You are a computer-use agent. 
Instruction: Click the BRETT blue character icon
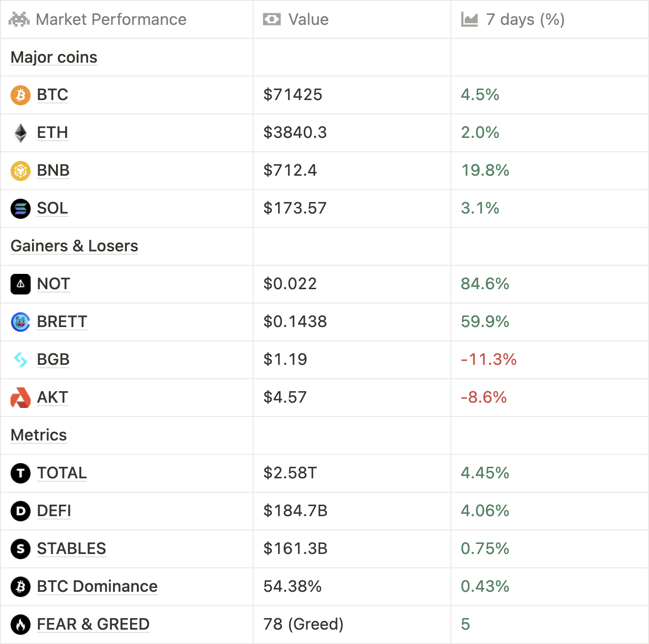21,322
